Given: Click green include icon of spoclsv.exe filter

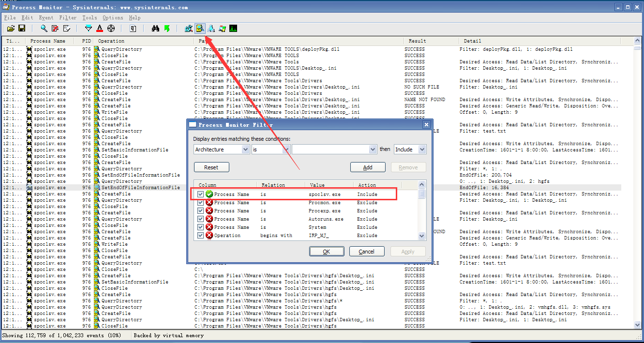Looking at the screenshot, I should tap(209, 194).
